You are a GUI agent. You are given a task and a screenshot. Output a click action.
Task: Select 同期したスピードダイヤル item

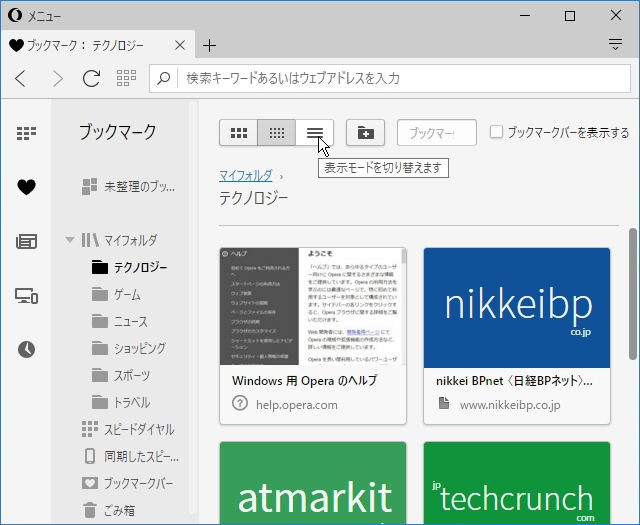130,456
